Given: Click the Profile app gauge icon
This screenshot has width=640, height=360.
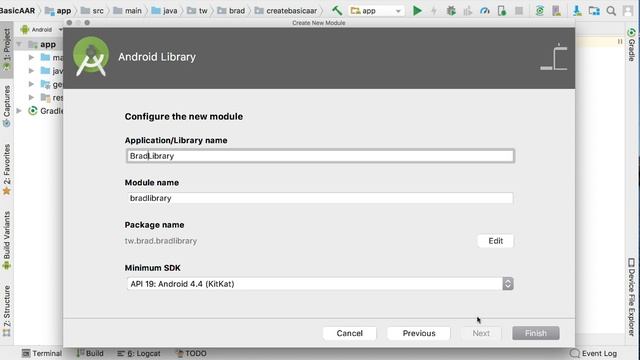Looking at the screenshot, I should pos(484,11).
